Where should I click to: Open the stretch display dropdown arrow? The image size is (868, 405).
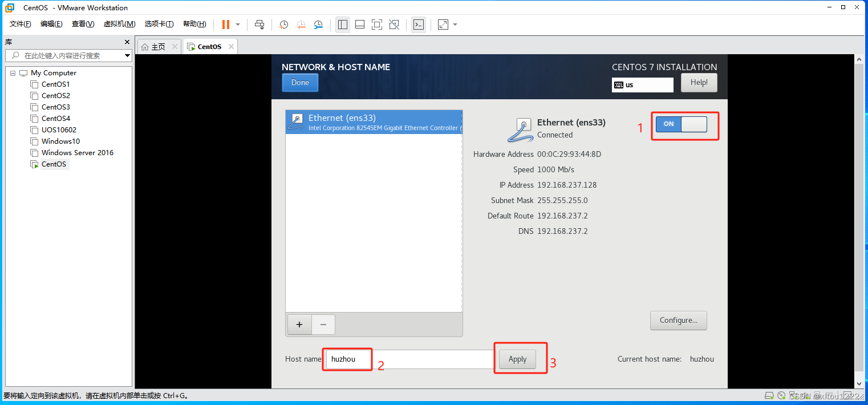click(455, 25)
